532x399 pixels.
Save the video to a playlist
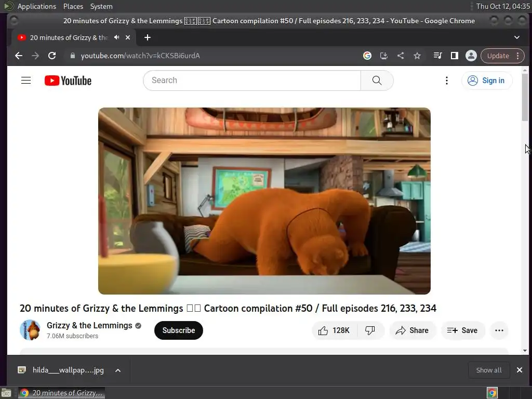pos(462,330)
